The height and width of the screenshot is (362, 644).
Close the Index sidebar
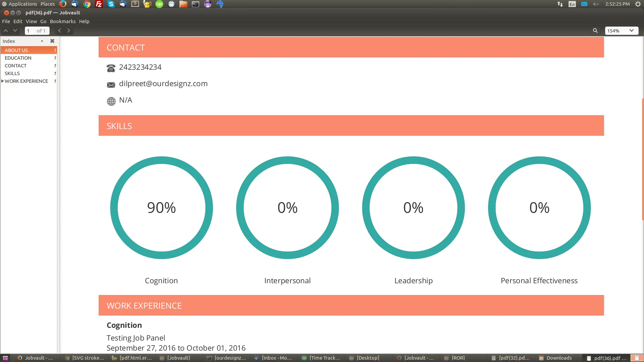tap(52, 41)
